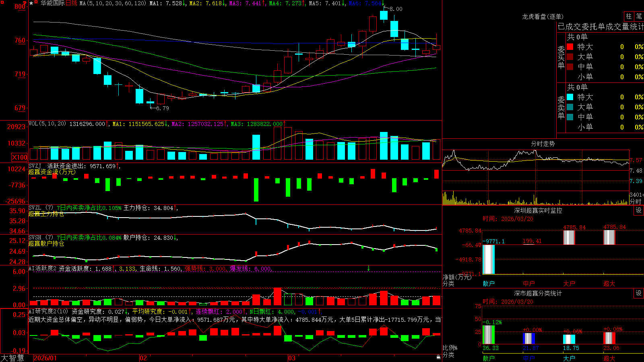Image resolution: width=644 pixels, height=362 pixels.
Task: Click the 大智慧 label at bottom left
Action: (x=12, y=358)
